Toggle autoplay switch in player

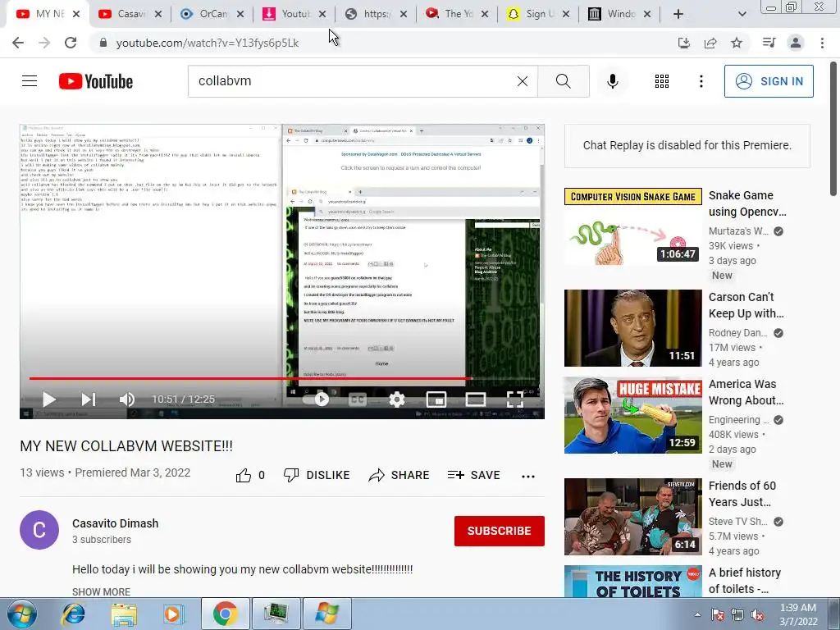point(317,399)
